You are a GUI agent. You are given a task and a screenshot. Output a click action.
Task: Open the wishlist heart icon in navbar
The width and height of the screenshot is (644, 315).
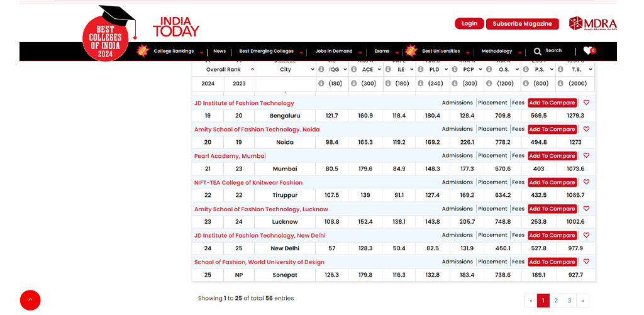(x=588, y=51)
